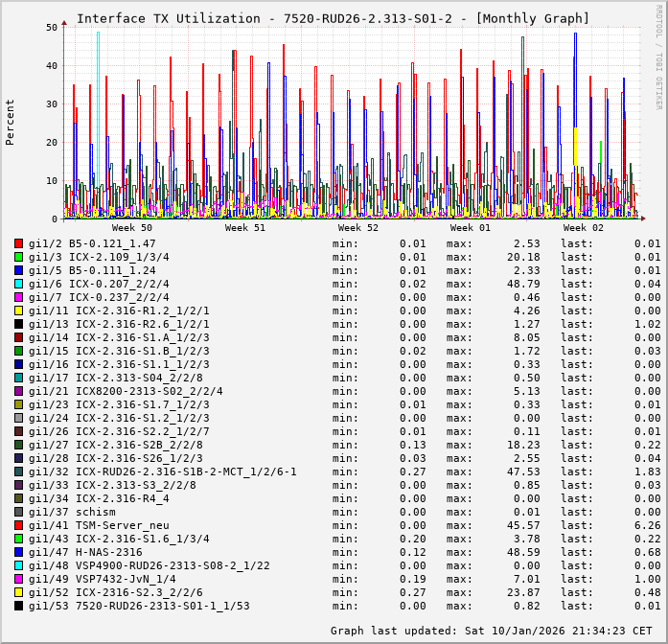Click the Percent y-axis label
The width and height of the screenshot is (668, 644).
11,123
